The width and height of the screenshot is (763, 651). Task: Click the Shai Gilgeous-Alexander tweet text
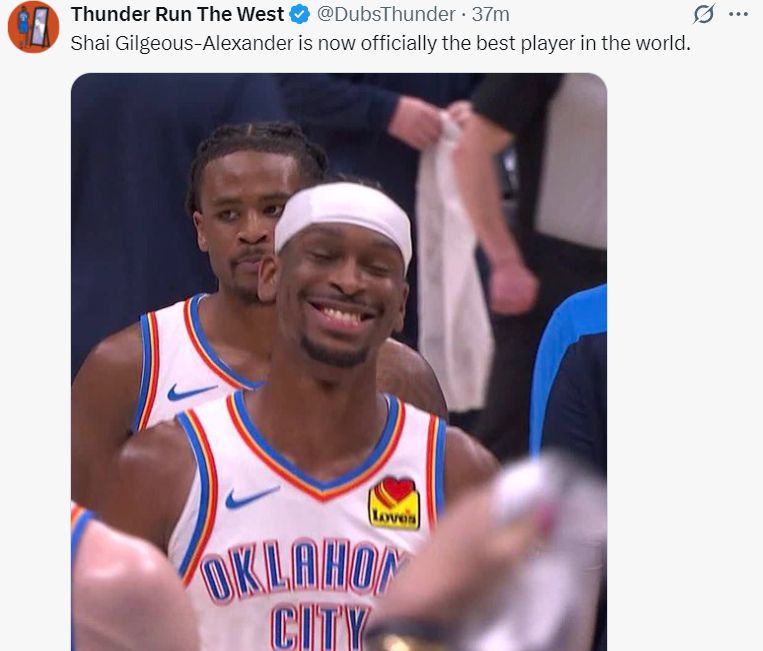pyautogui.click(x=381, y=43)
